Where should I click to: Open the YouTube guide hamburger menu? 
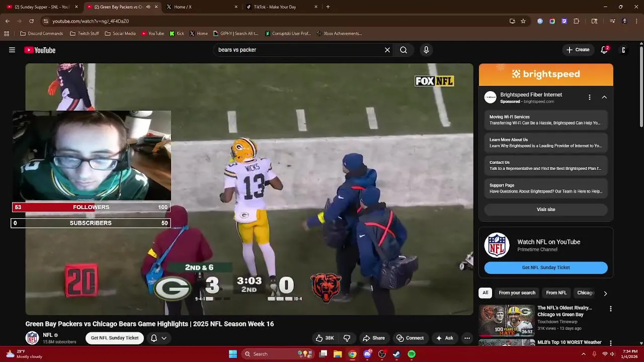point(12,50)
